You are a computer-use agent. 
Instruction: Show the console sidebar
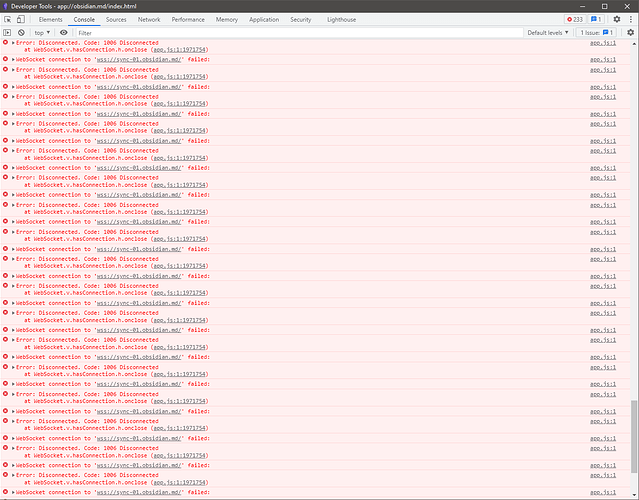click(x=7, y=33)
